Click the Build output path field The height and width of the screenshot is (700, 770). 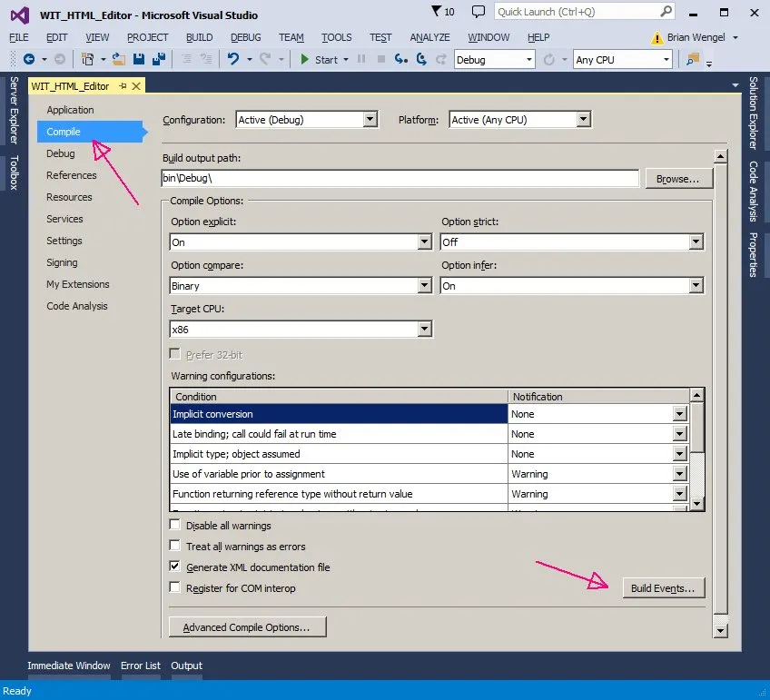400,179
